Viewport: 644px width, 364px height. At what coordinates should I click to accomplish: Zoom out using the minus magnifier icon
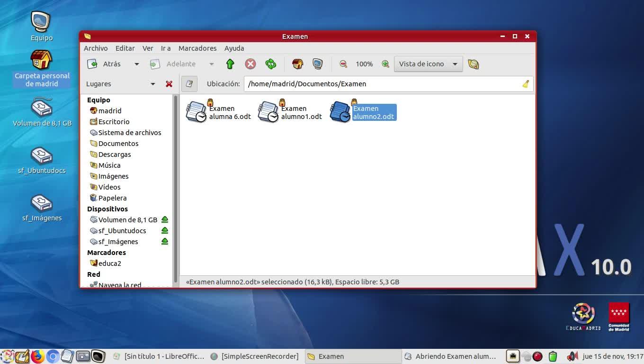pos(343,64)
